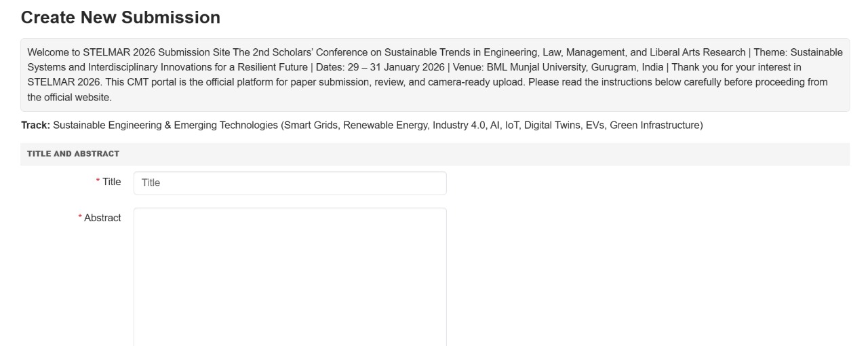This screenshot has width=868, height=346.
Task: Click the red asterisk beside Abstract
Action: [80, 218]
